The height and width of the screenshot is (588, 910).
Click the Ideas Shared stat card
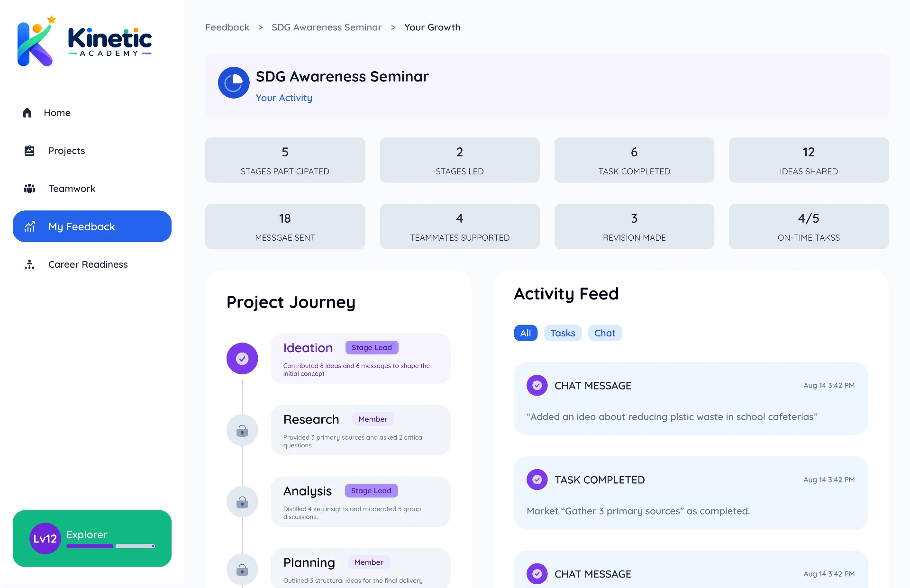(809, 160)
